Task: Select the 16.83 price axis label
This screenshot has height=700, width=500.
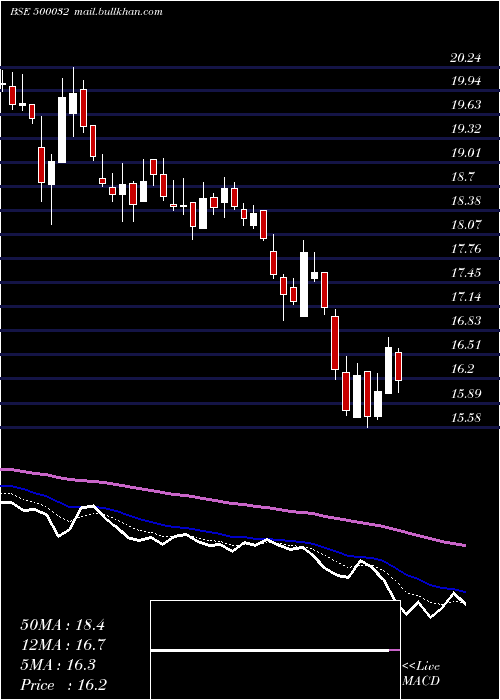Action: coord(466,321)
